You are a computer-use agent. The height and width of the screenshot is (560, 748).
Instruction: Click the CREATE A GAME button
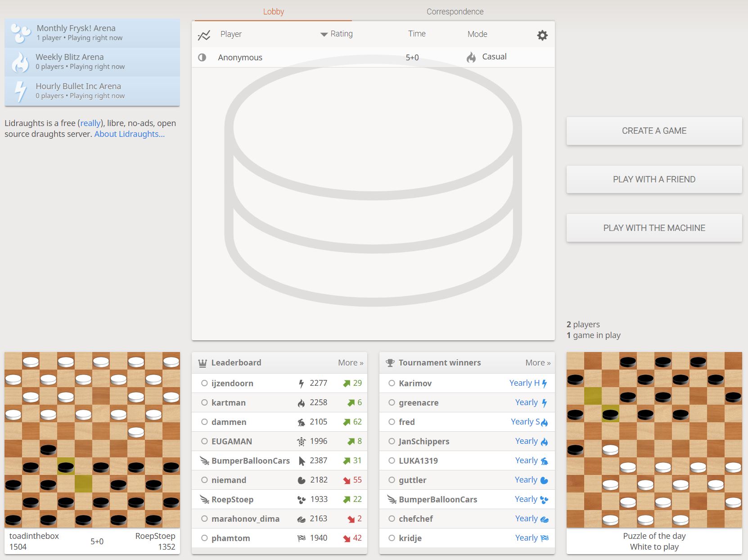click(654, 131)
